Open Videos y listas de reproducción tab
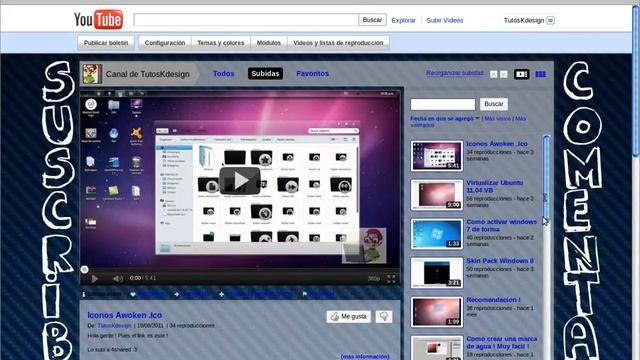 338,42
